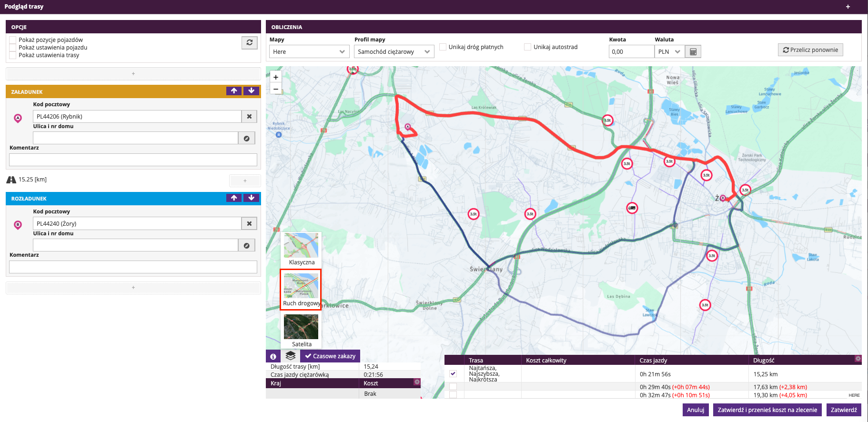Switch the map to the Ruch drogowy layer
The image size is (868, 422).
point(301,290)
